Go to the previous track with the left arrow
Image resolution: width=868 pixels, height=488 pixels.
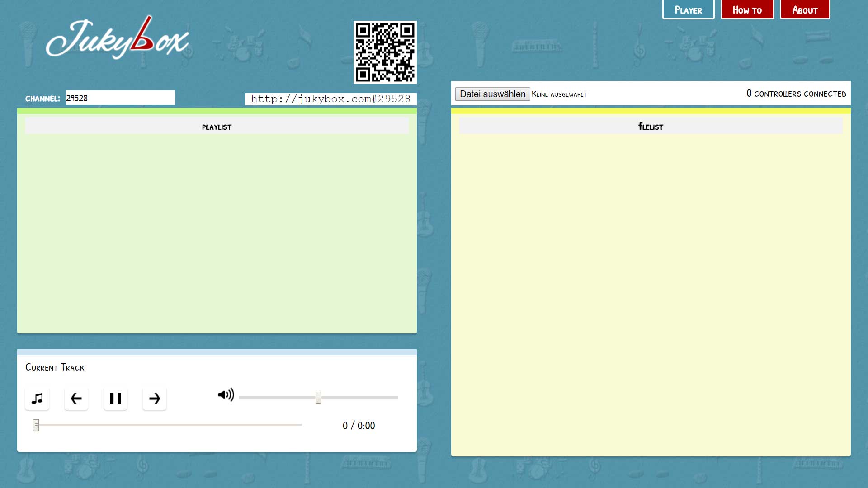click(76, 399)
